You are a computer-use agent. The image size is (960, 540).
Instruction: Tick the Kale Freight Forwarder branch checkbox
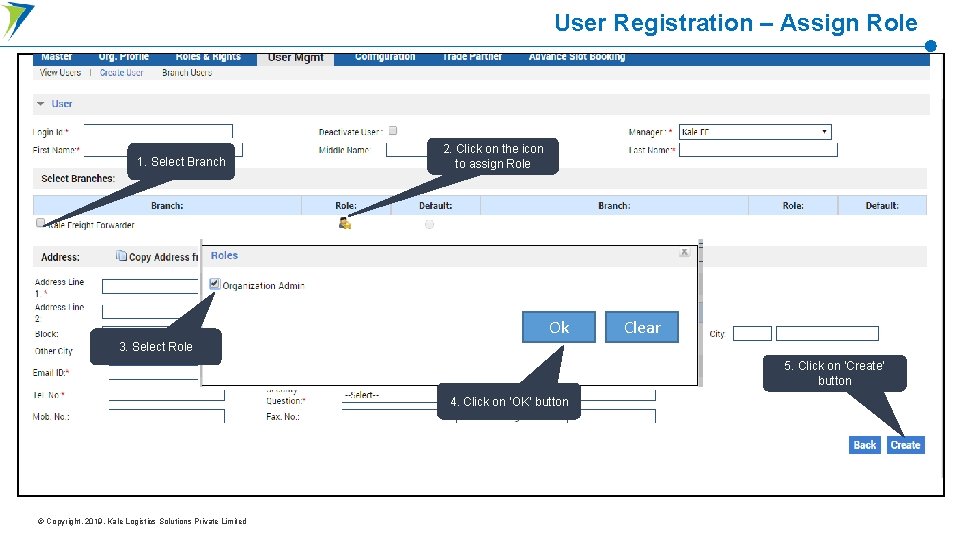click(40, 223)
